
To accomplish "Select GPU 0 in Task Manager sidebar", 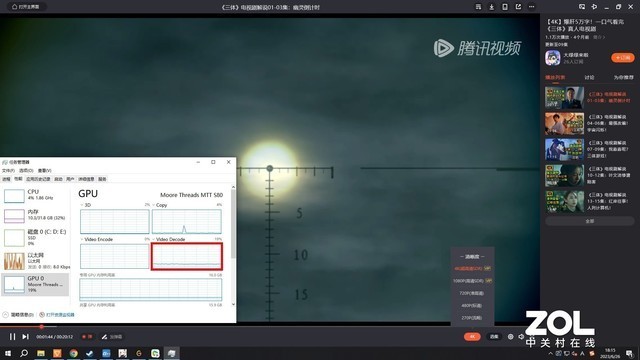I will click(35, 284).
